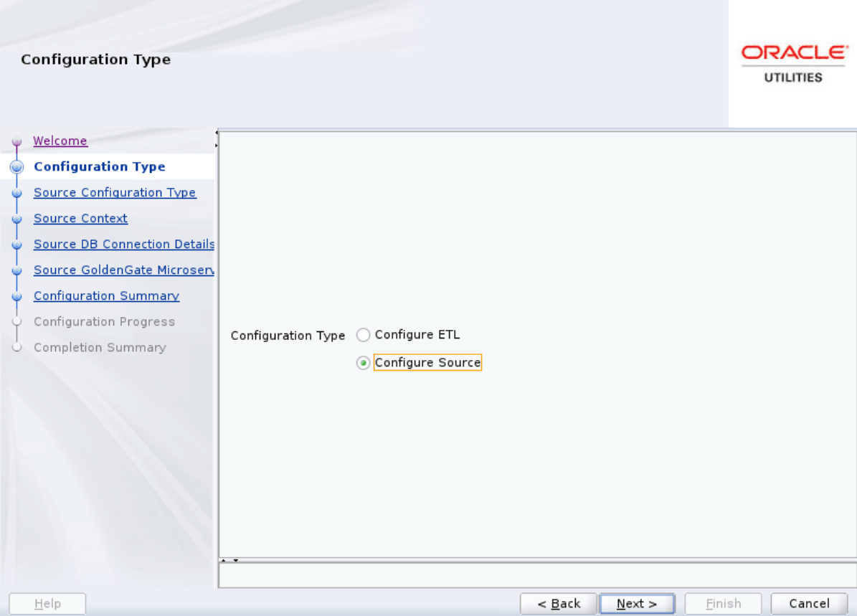Select the Configure Source radio button
The image size is (857, 616).
click(364, 362)
